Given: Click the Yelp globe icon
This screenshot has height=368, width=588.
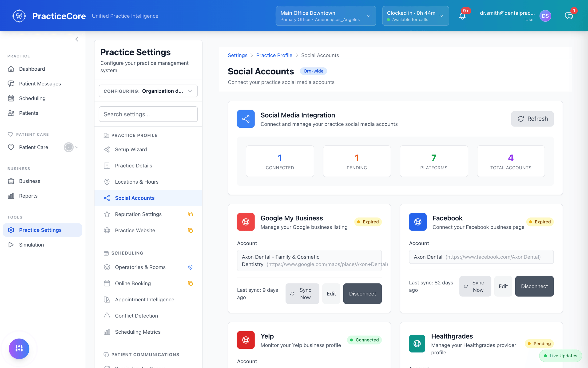Looking at the screenshot, I should 246,340.
